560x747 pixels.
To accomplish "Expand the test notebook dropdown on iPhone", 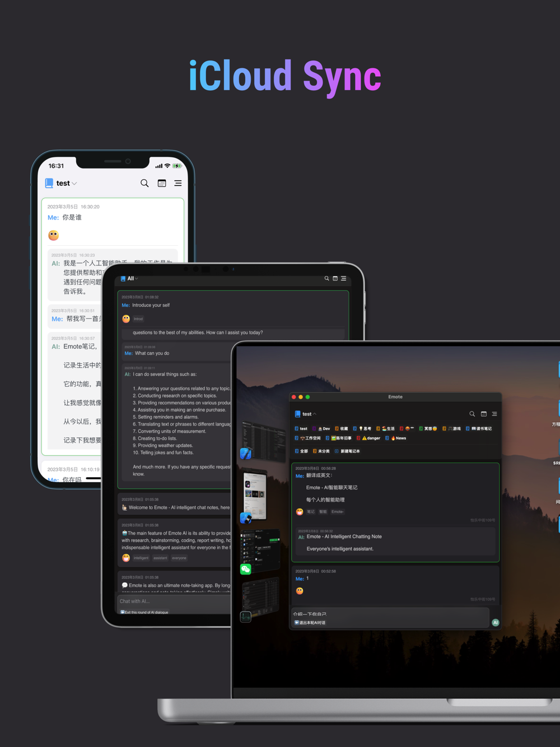I will (62, 183).
